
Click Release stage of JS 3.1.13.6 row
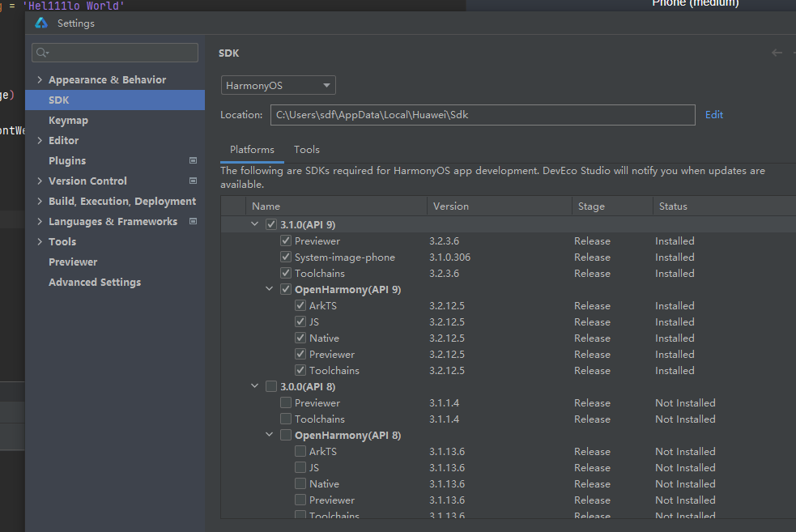pyautogui.click(x=592, y=467)
